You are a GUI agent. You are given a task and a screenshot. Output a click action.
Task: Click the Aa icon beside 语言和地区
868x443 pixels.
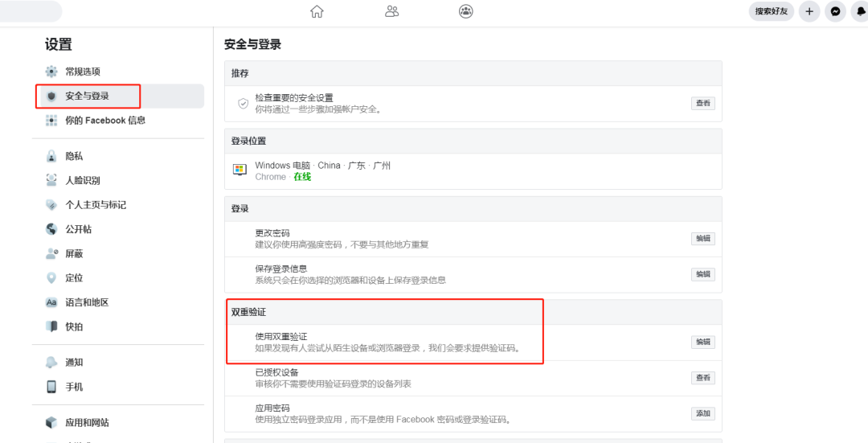click(x=51, y=302)
